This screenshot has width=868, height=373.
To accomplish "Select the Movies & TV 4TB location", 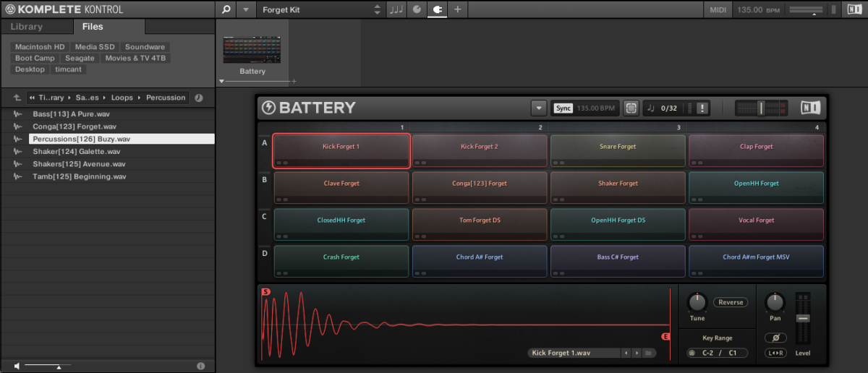I will [135, 58].
